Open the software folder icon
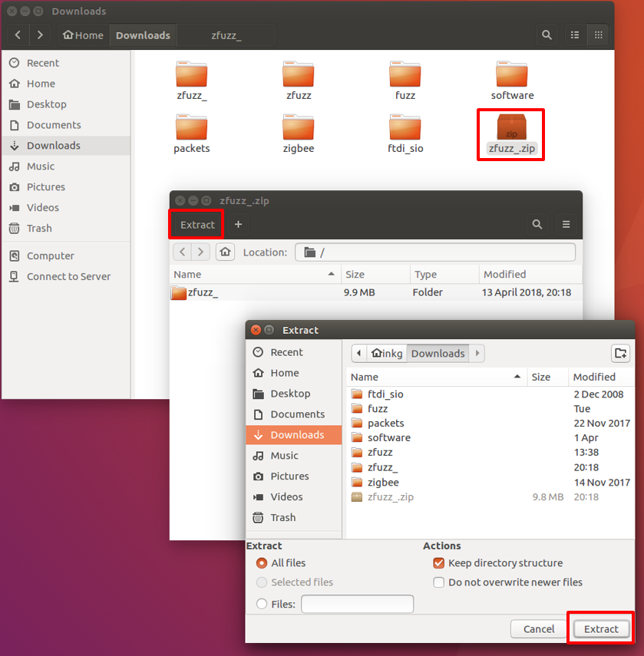 tap(512, 75)
